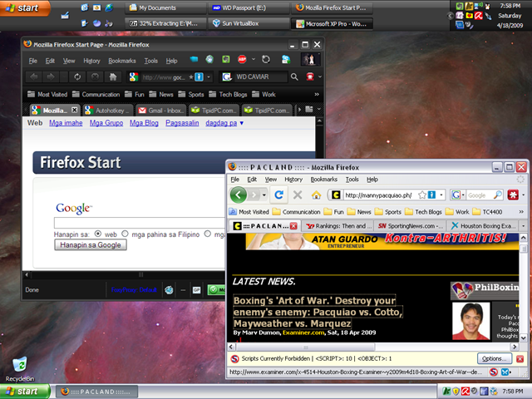Bookmark the page with the star in mannypacquiao.ph address bar
The width and height of the screenshot is (532, 399).
click(422, 195)
